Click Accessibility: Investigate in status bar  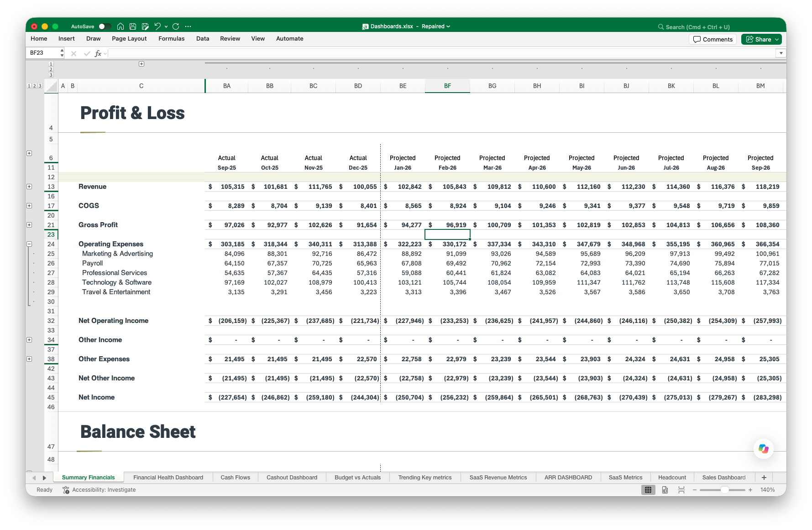(x=99, y=490)
